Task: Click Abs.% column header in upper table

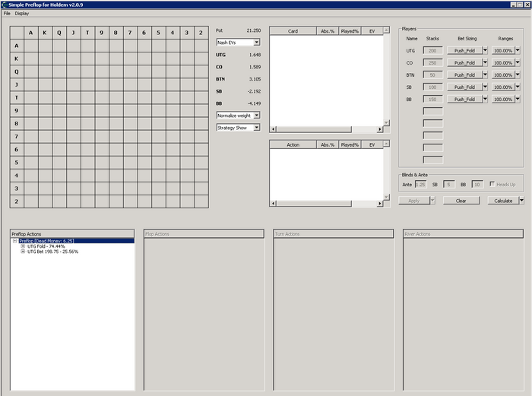Action: [x=328, y=31]
